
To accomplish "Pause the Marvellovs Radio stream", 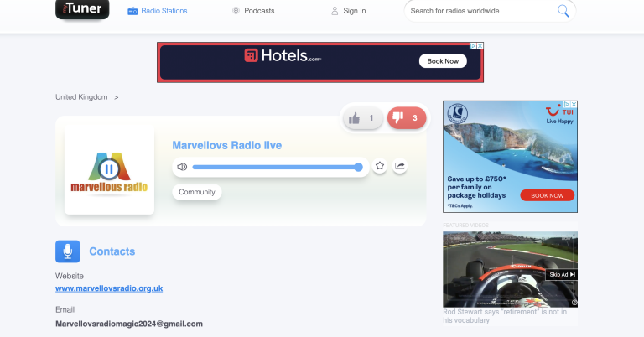I will click(109, 168).
